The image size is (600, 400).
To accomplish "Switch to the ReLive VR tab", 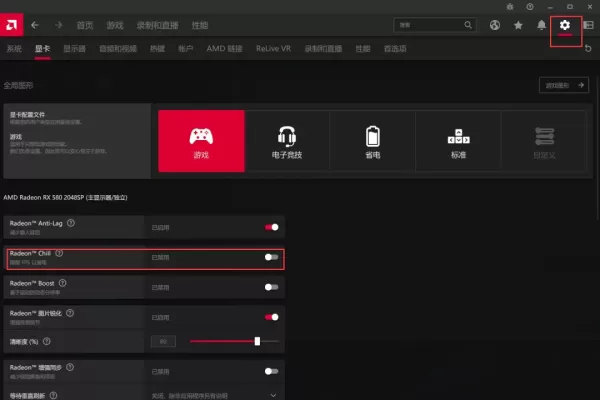I will click(274, 49).
